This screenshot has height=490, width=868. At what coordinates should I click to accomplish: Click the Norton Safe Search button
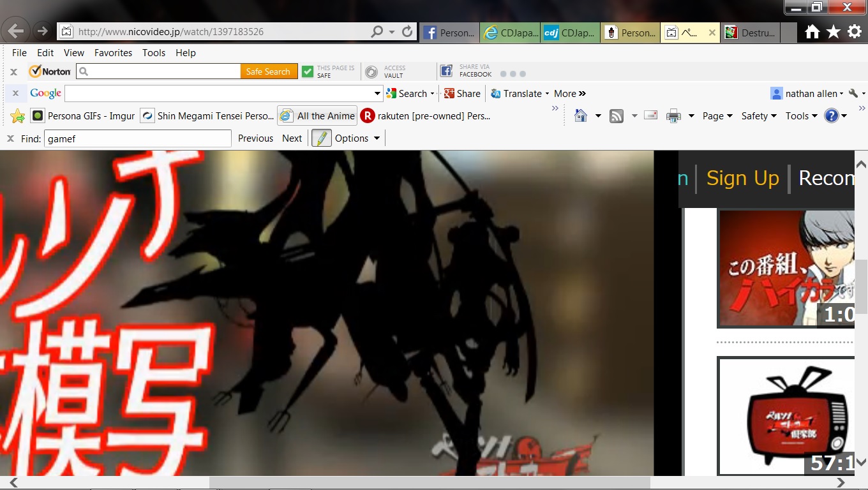268,71
